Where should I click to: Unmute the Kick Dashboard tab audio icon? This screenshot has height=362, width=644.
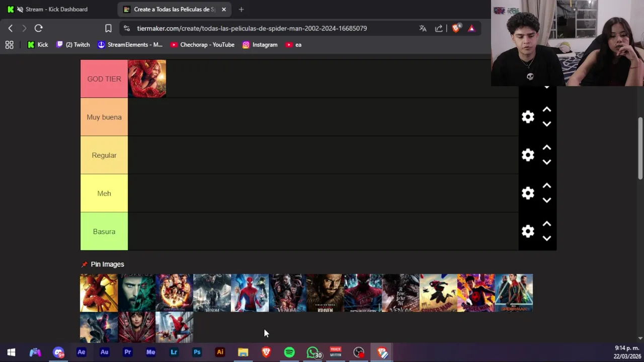[x=20, y=9]
